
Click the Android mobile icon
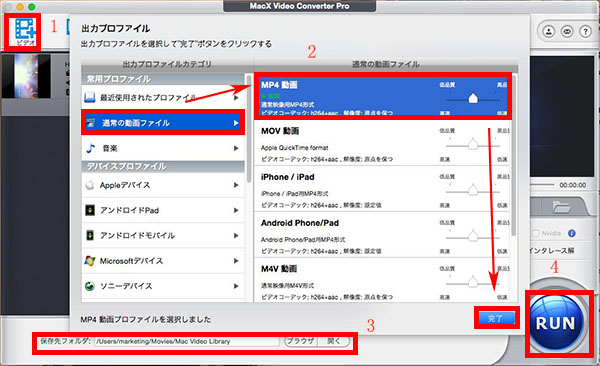point(90,235)
